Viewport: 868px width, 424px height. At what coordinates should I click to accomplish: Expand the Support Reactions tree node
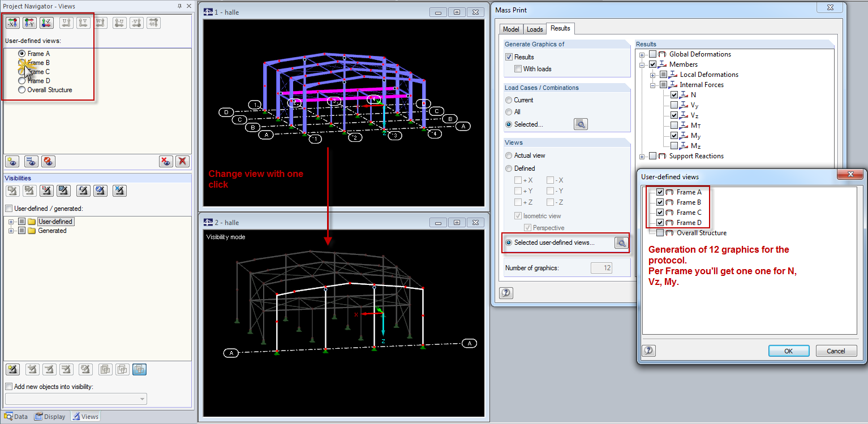click(642, 156)
